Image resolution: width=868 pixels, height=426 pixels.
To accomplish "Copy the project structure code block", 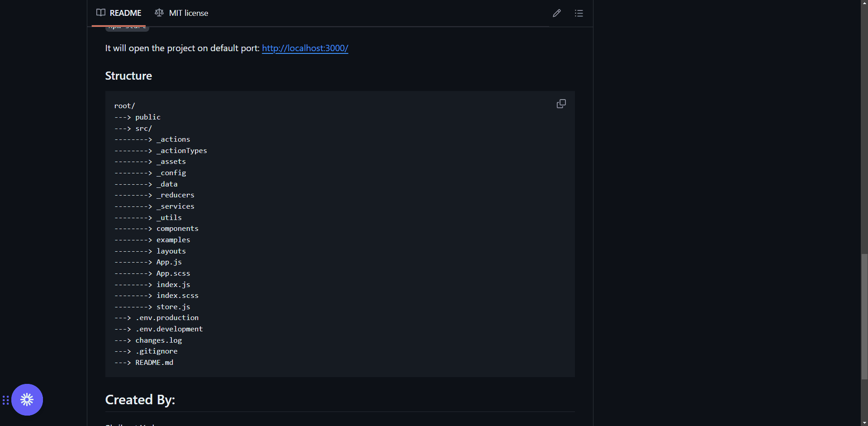I will point(561,103).
